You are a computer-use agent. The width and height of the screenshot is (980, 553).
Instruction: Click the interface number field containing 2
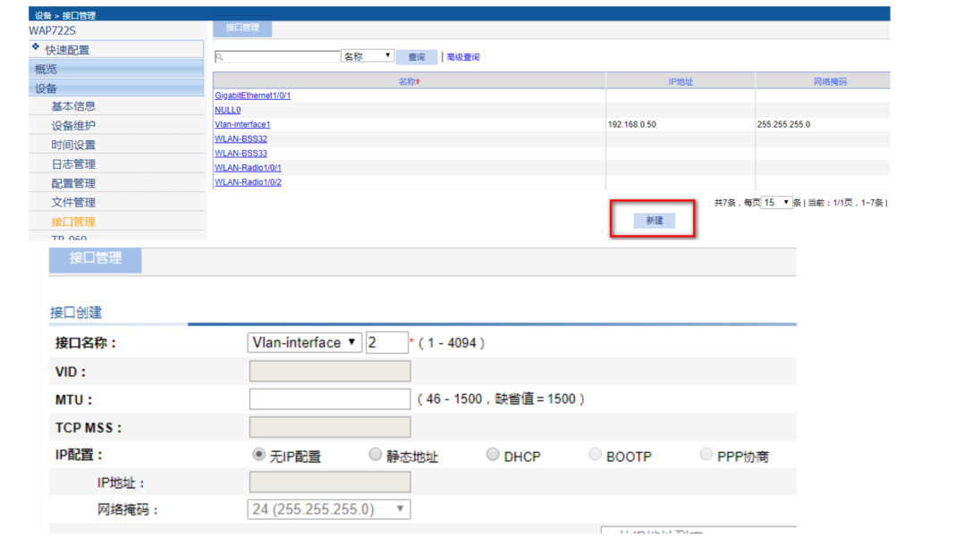point(387,343)
